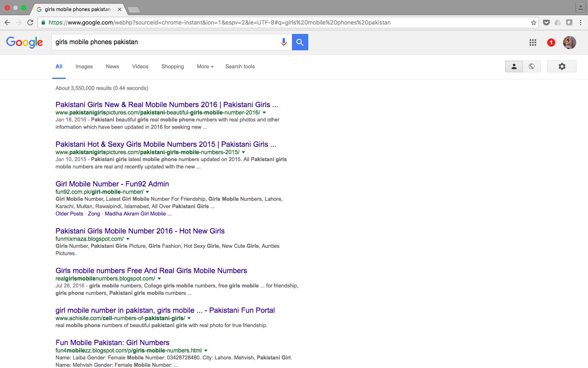Image resolution: width=588 pixels, height=368 pixels.
Task: Open 'Pakistani Hot & Sexy Girls Mobile Numbers 2015' result
Action: click(166, 144)
